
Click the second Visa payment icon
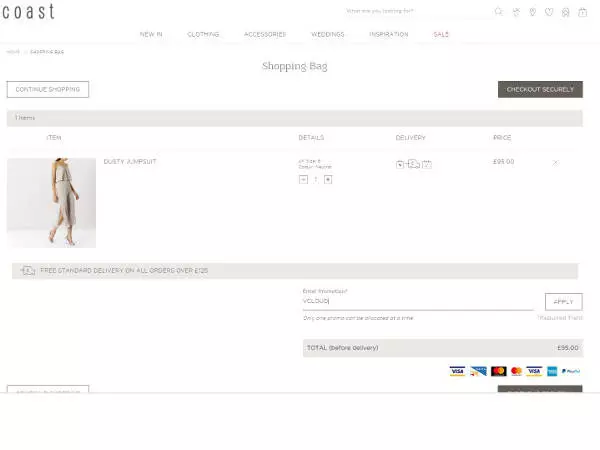tap(534, 371)
